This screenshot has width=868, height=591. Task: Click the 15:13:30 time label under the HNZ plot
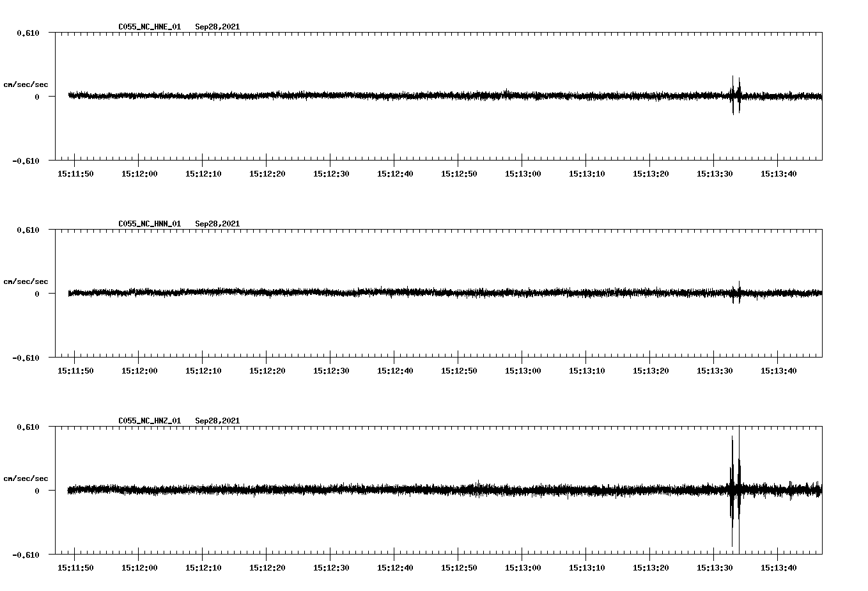tap(715, 568)
